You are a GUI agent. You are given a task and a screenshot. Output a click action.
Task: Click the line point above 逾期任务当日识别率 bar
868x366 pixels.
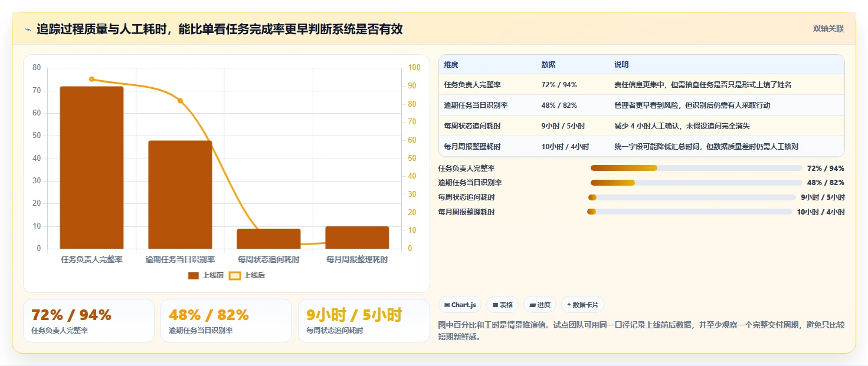(x=180, y=101)
